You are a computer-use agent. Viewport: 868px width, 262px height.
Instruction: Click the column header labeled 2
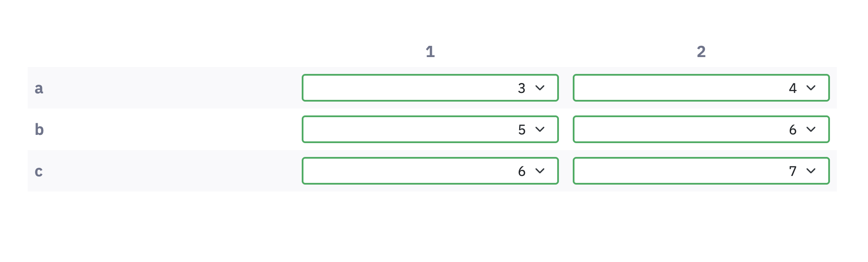[x=701, y=52]
